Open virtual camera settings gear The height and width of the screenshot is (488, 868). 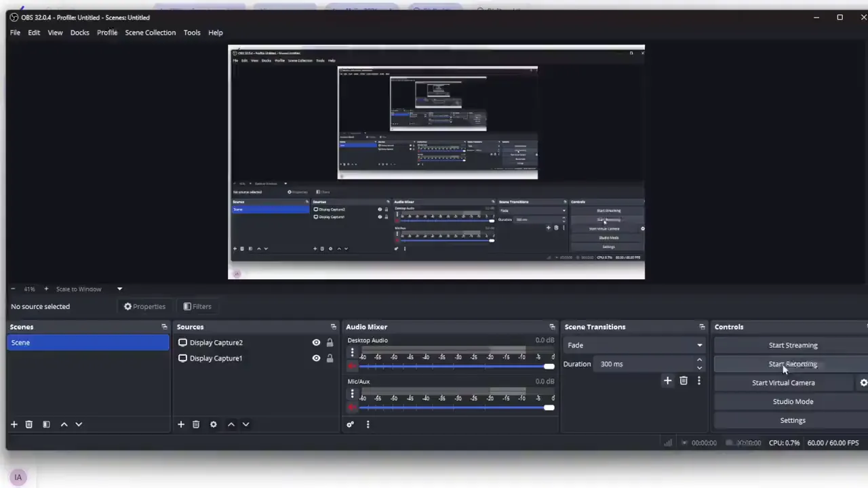coord(863,383)
